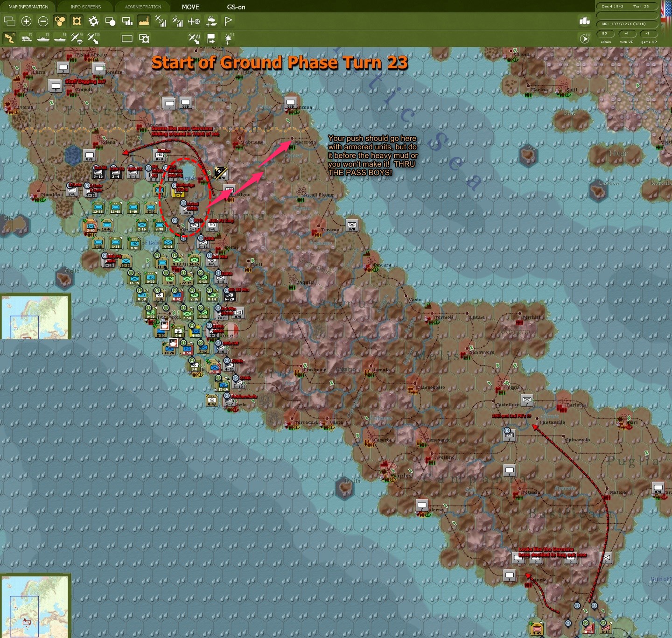672x638 pixels.
Task: Click the AI air mission icon
Action: [194, 38]
